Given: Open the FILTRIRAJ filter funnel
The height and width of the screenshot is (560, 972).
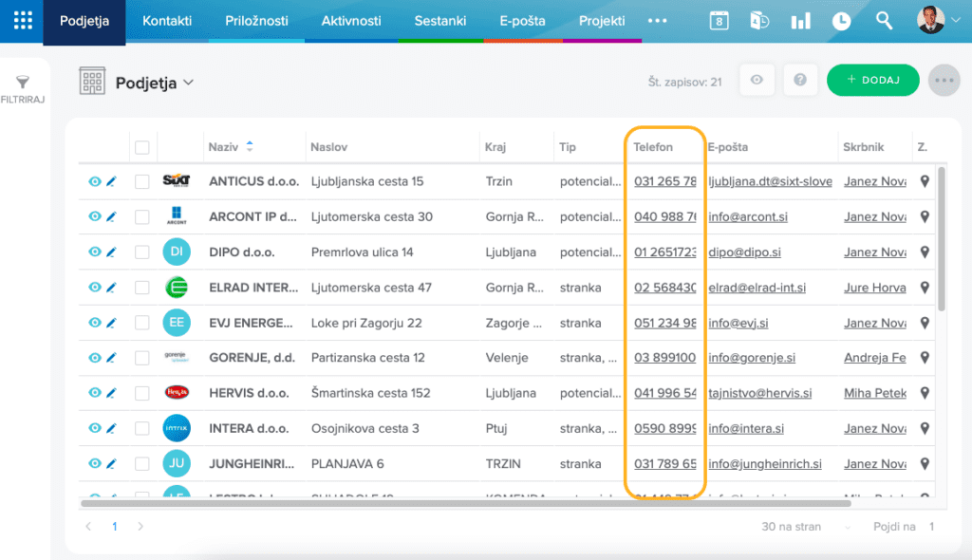Looking at the screenshot, I should pos(23,84).
